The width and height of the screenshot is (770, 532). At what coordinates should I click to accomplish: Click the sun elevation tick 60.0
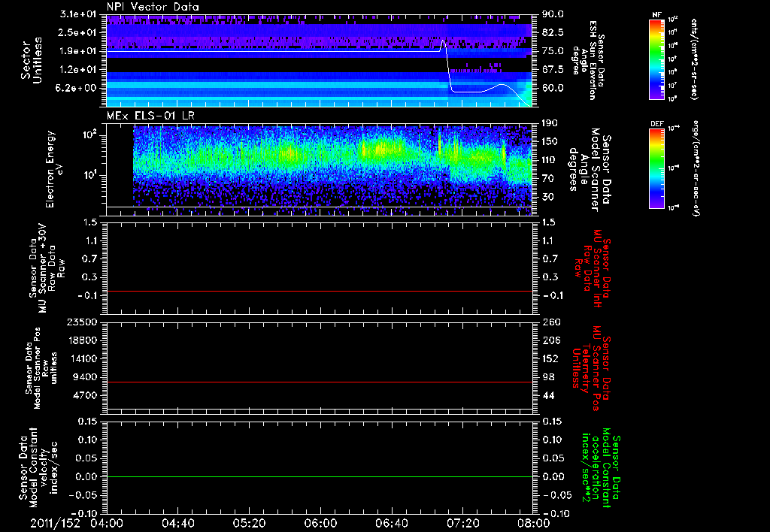click(x=553, y=89)
